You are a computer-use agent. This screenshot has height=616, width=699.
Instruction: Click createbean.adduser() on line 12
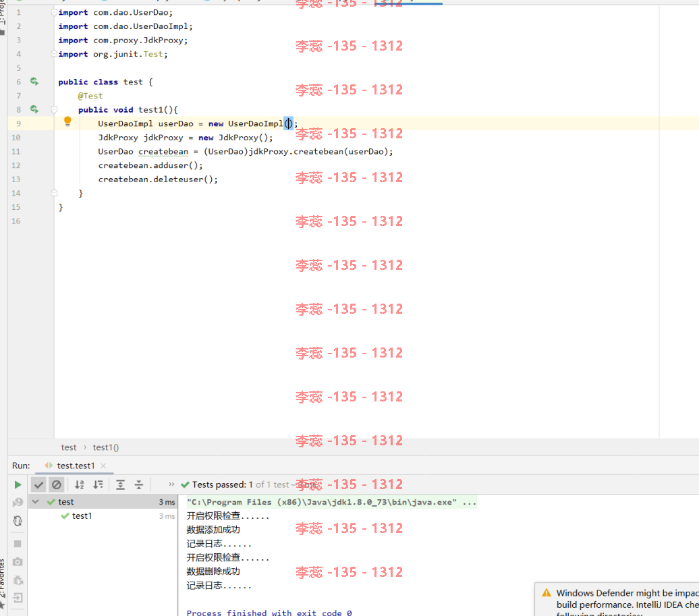pos(150,165)
